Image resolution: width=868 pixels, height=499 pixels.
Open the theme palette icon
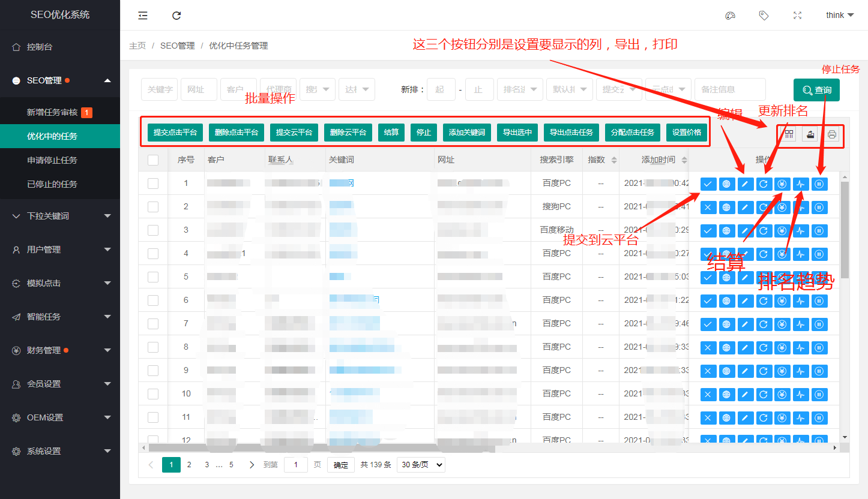(x=730, y=16)
